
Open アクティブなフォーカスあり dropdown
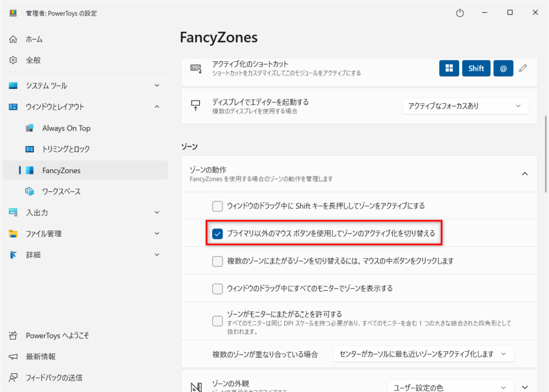[x=465, y=106]
